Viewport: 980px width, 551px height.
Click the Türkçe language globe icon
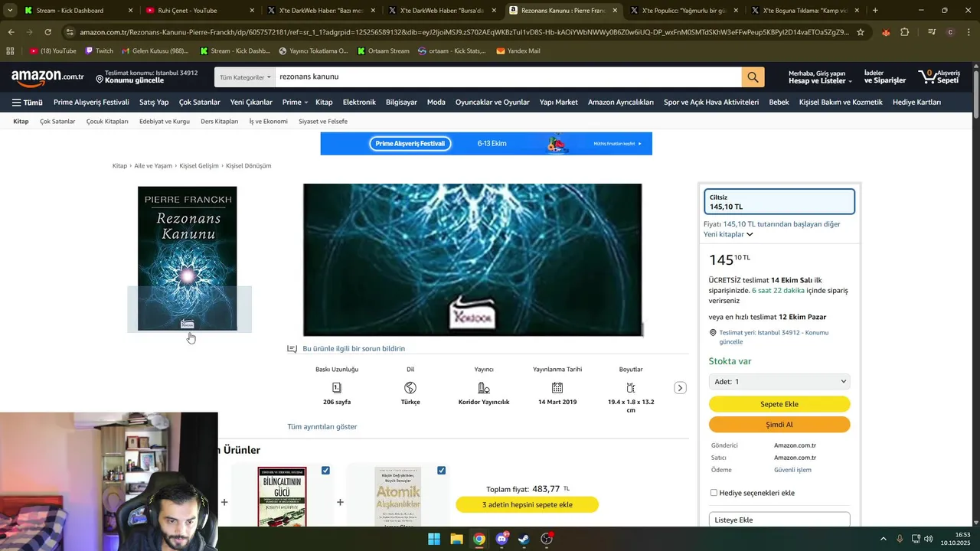pyautogui.click(x=410, y=388)
